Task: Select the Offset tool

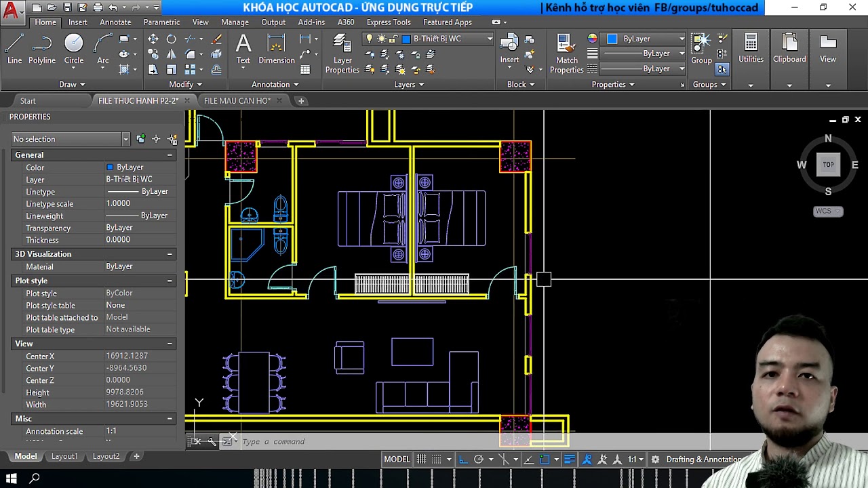Action: pyautogui.click(x=216, y=69)
